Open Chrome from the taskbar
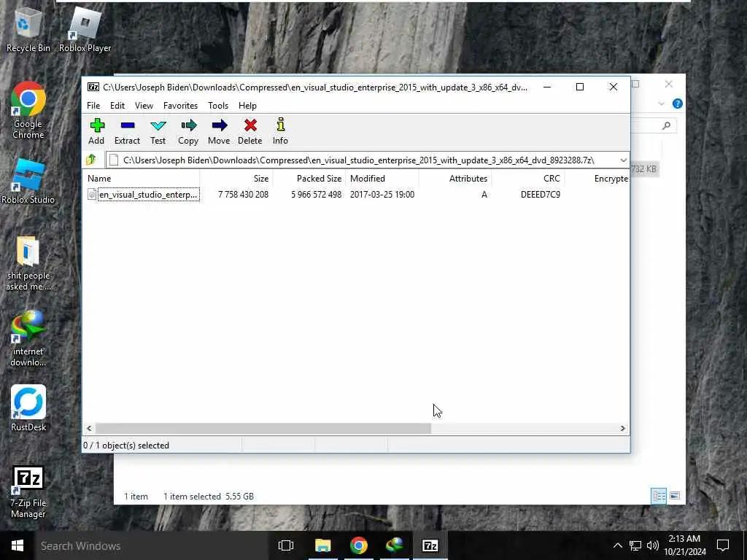This screenshot has height=560, width=747. [359, 545]
